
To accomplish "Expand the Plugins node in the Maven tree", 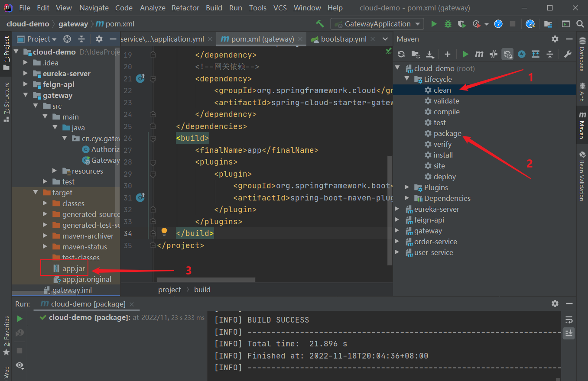I will pos(407,187).
